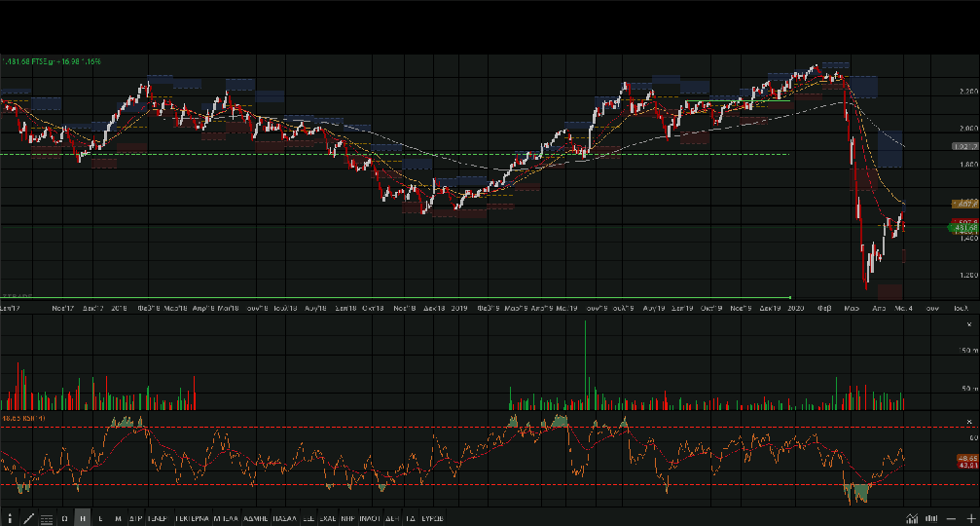This screenshot has height=526, width=980.
Task: Zoom in using the plus icon
Action: point(971,518)
